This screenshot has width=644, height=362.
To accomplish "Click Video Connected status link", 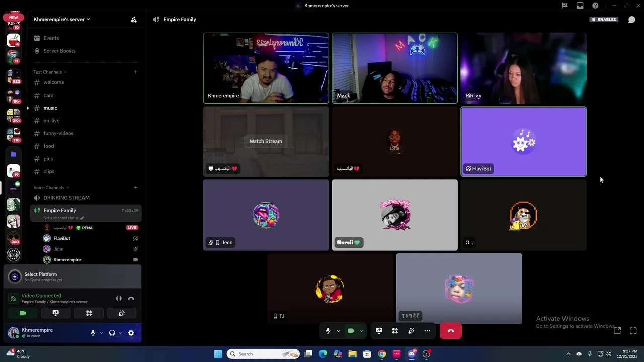I will (41, 296).
